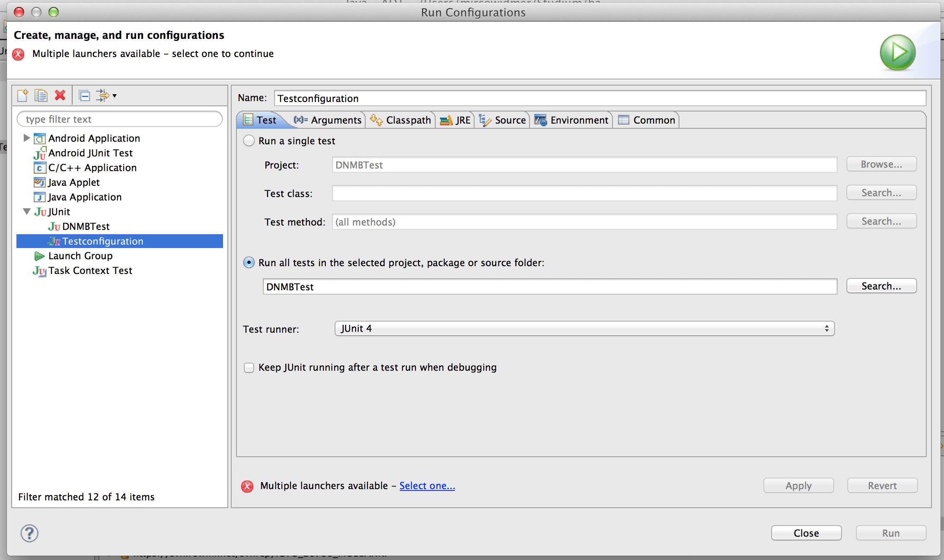Expand the Android Application tree node

(26, 138)
